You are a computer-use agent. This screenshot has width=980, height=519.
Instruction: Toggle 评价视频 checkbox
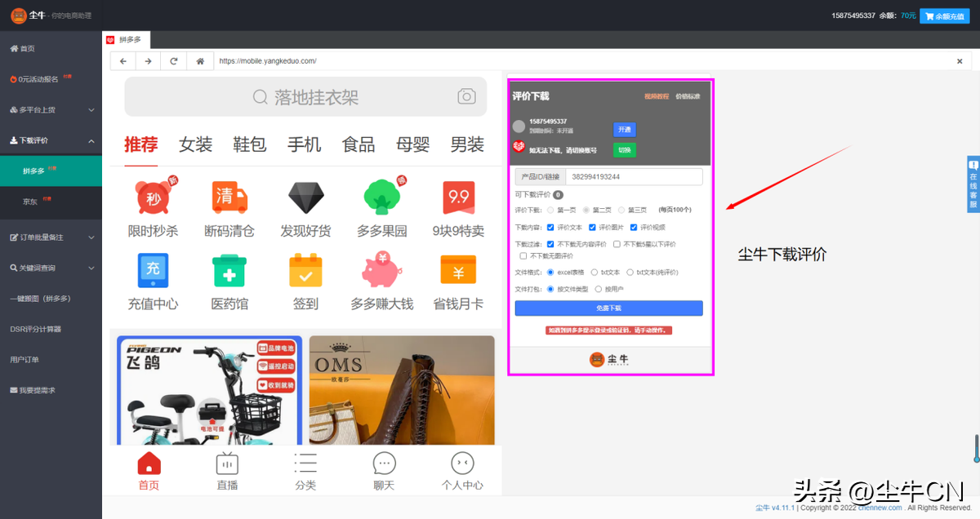634,228
